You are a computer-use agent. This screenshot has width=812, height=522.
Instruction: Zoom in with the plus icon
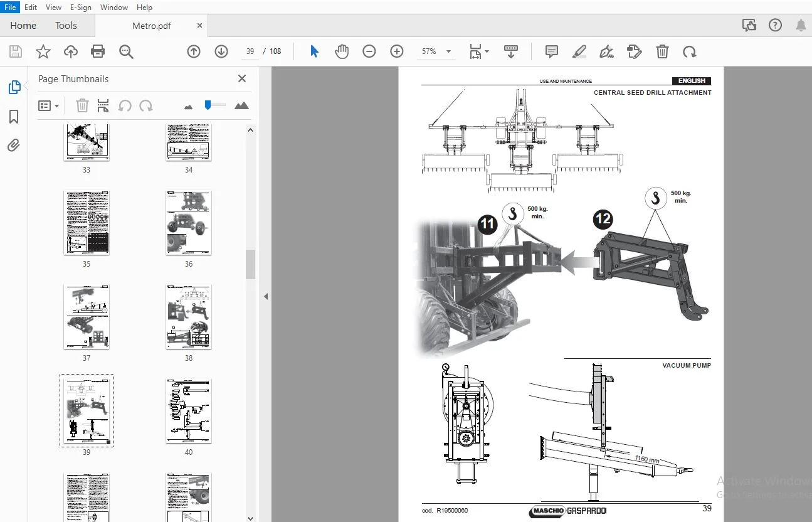click(396, 51)
